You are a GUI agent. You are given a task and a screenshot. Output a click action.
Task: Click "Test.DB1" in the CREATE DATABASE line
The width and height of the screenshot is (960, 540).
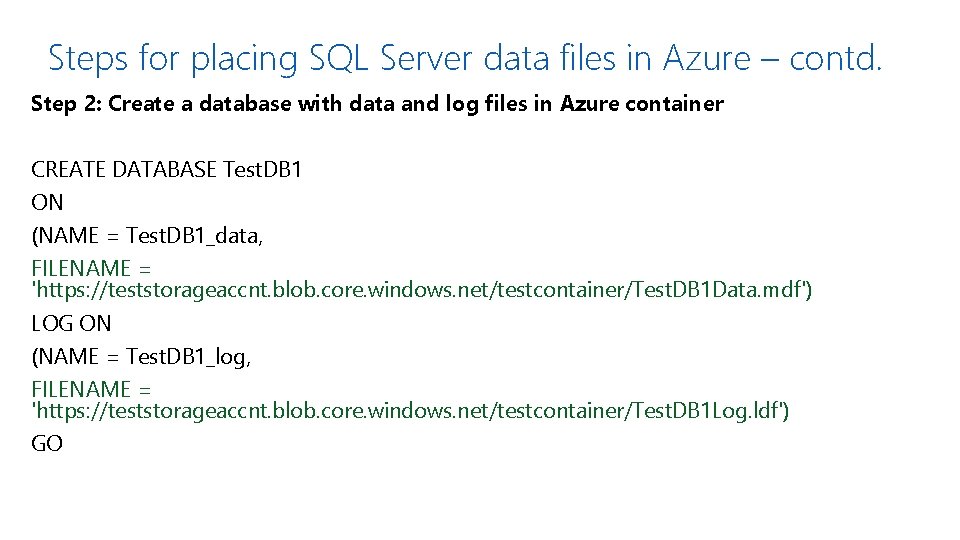click(263, 170)
